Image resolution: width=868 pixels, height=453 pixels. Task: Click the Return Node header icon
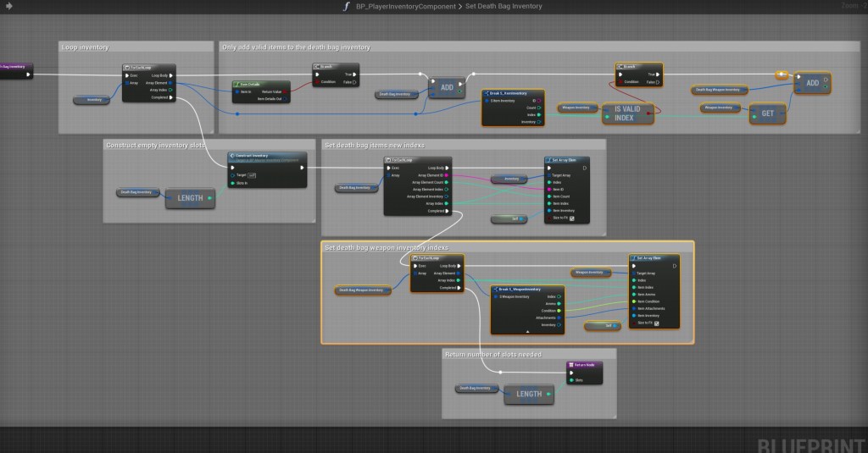(x=570, y=365)
